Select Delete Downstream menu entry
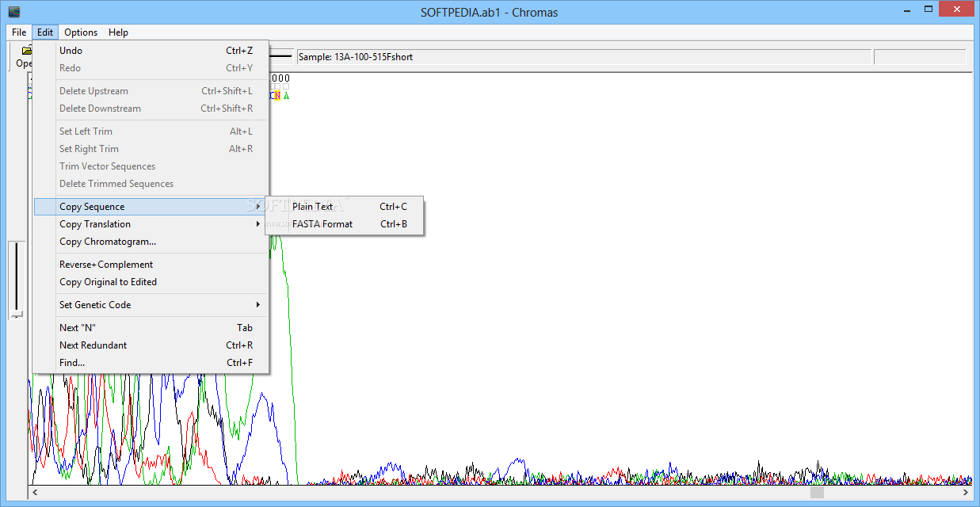Image resolution: width=980 pixels, height=507 pixels. tap(151, 109)
